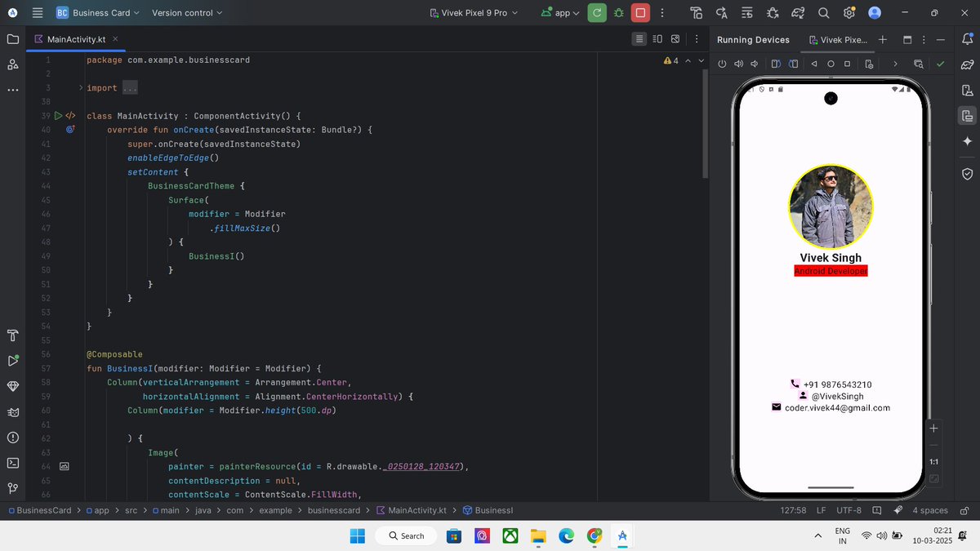Switch editor to Design-only view mode
The height and width of the screenshot is (551, 980).
point(675,39)
